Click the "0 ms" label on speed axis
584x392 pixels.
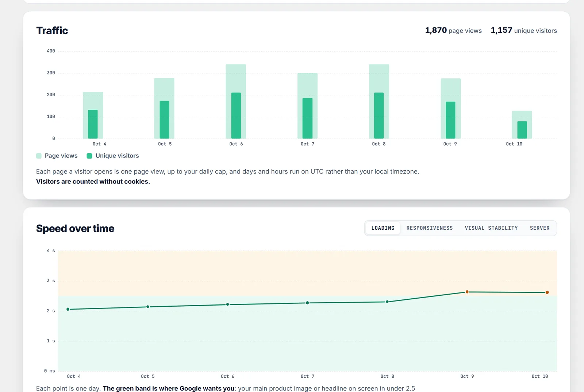coord(50,371)
